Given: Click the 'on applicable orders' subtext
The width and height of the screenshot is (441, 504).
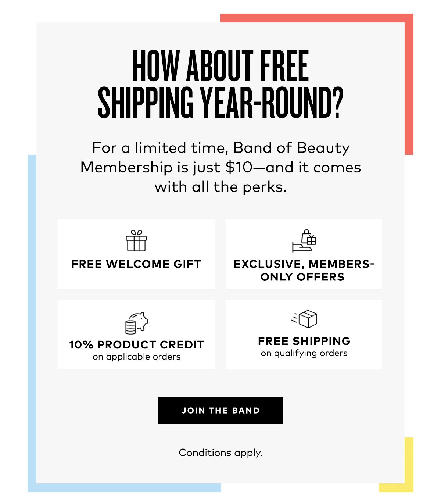Looking at the screenshot, I should [136, 357].
